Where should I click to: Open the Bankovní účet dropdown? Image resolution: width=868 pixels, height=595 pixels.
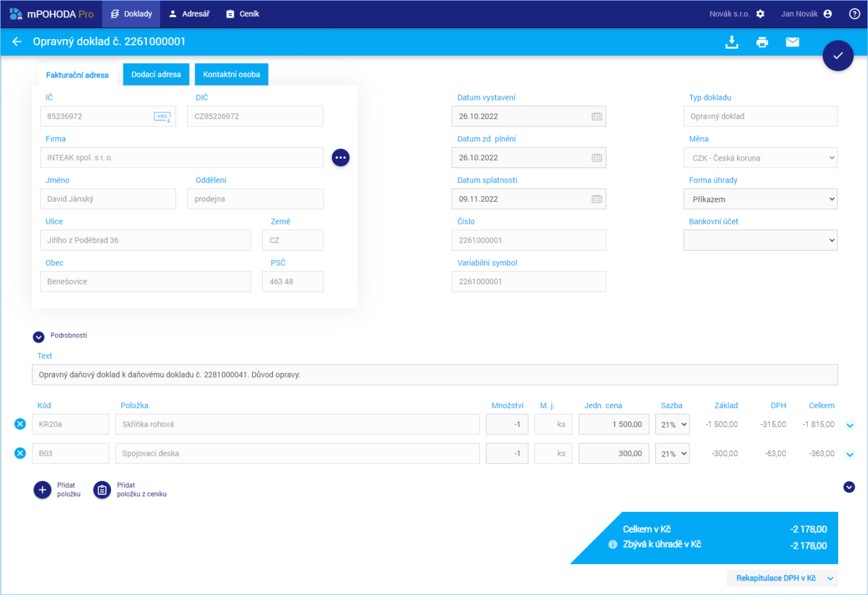(x=760, y=240)
